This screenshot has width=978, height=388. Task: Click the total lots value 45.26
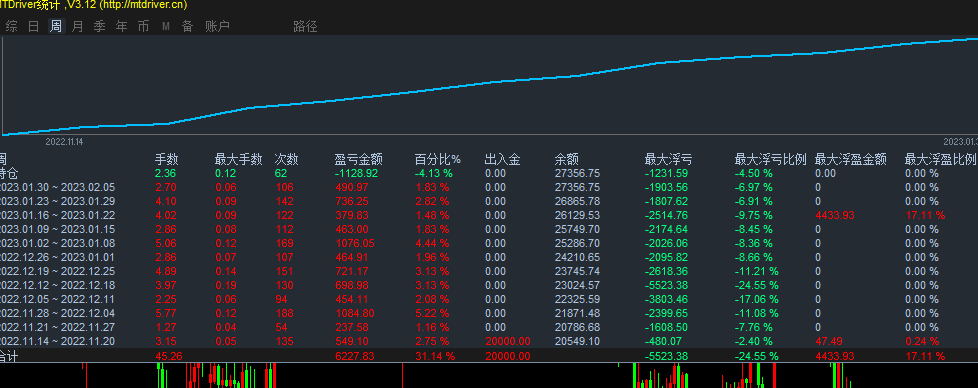coord(168,356)
